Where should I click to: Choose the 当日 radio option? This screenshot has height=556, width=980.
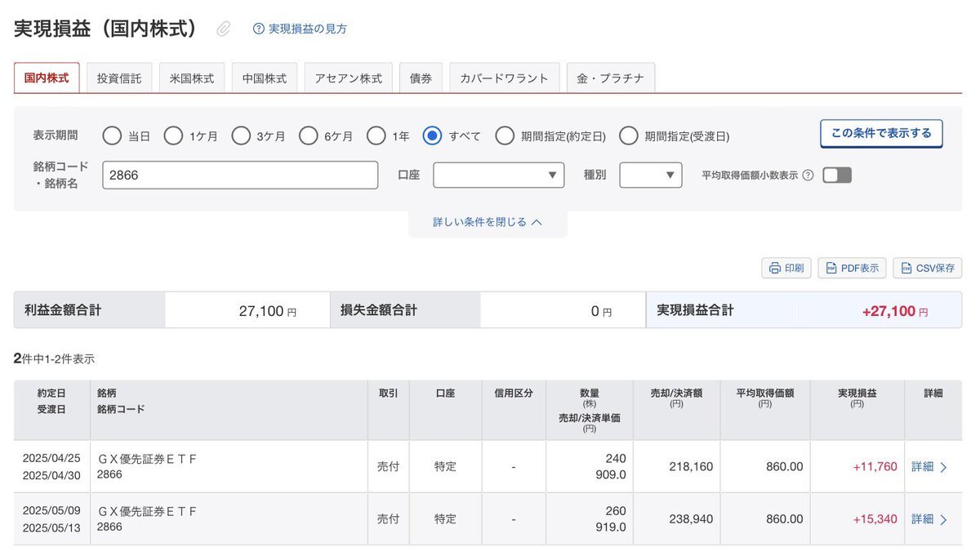click(112, 136)
